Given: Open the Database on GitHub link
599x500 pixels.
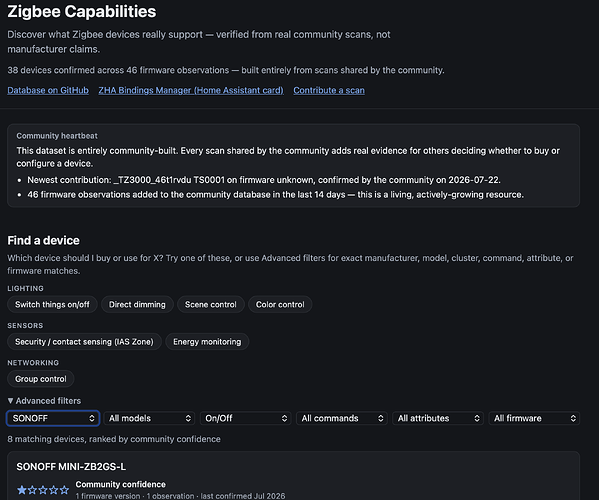Looking at the screenshot, I should pyautogui.click(x=48, y=91).
